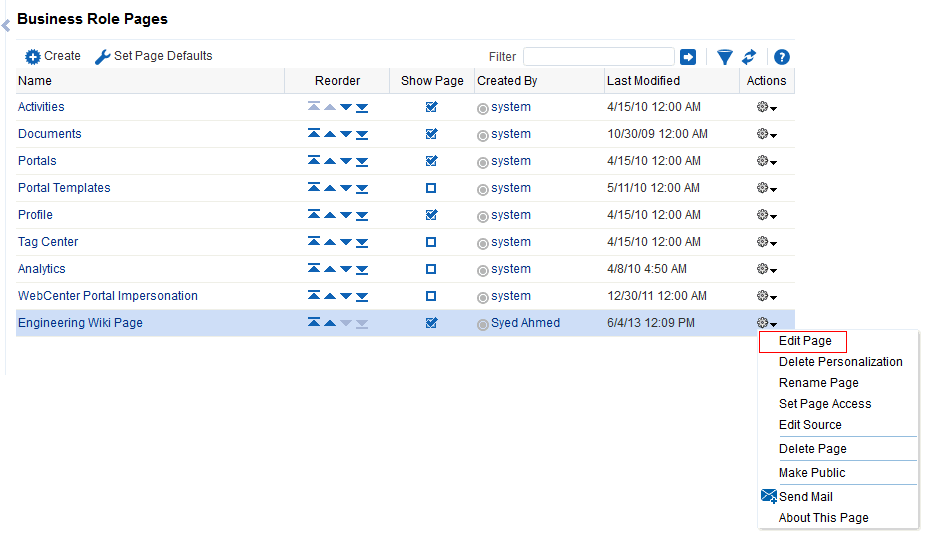938x547 pixels.
Task: Check Show Page for WebCenter Portal Impersonation
Action: pos(431,296)
